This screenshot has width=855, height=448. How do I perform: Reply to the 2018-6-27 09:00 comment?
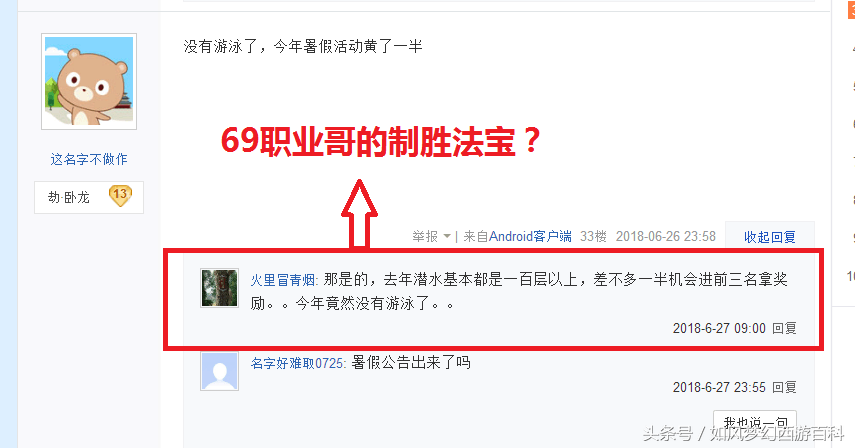(784, 328)
